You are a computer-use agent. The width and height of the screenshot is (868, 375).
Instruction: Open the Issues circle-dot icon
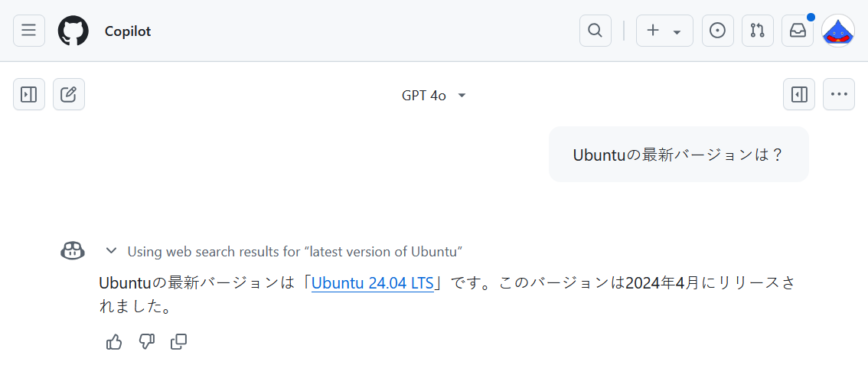717,31
